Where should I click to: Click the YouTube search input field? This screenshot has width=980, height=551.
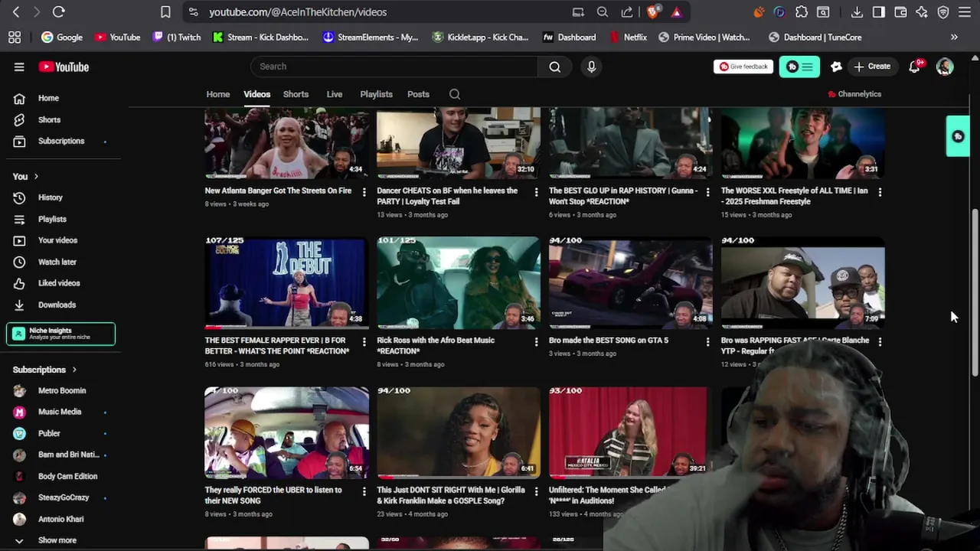tap(394, 67)
